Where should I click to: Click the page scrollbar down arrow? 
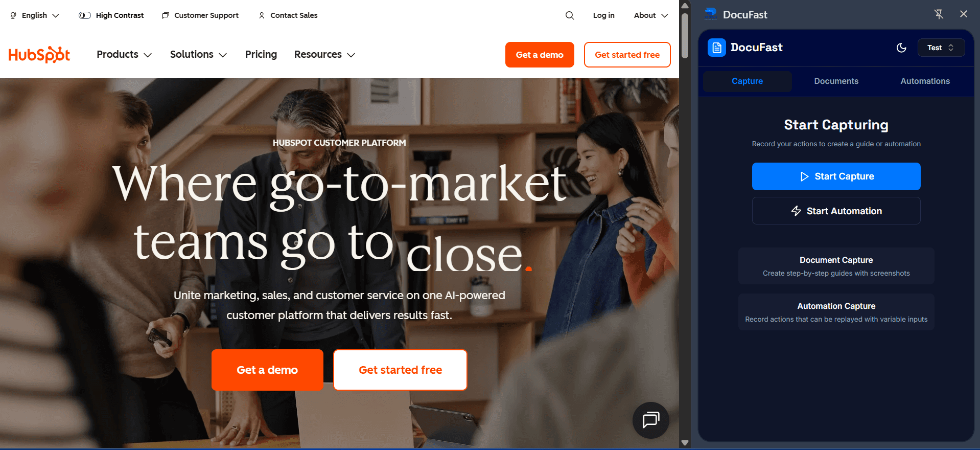pyautogui.click(x=685, y=443)
